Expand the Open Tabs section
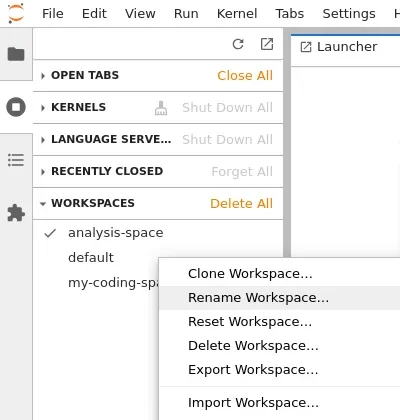The height and width of the screenshot is (420, 400). [43, 76]
